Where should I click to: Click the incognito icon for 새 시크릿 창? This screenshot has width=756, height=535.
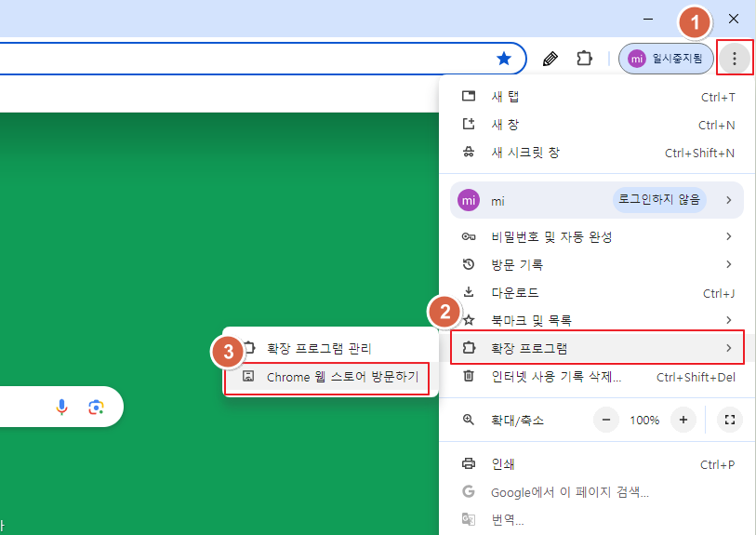pyautogui.click(x=468, y=152)
